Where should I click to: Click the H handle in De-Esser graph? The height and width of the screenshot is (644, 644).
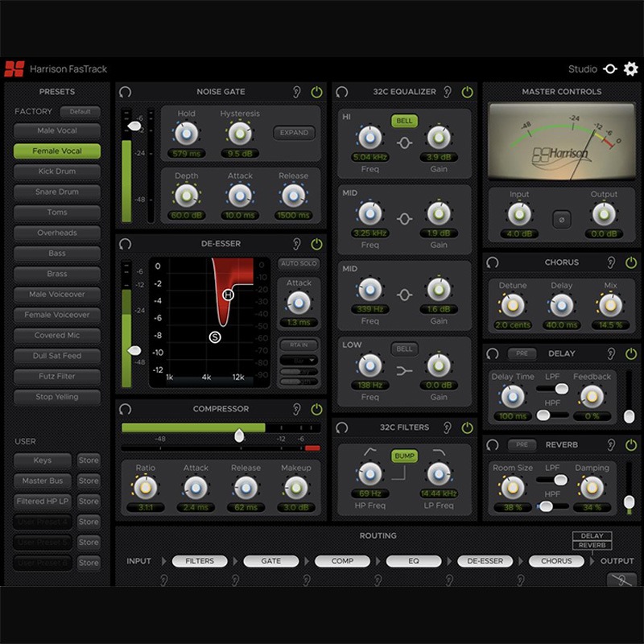point(228,295)
